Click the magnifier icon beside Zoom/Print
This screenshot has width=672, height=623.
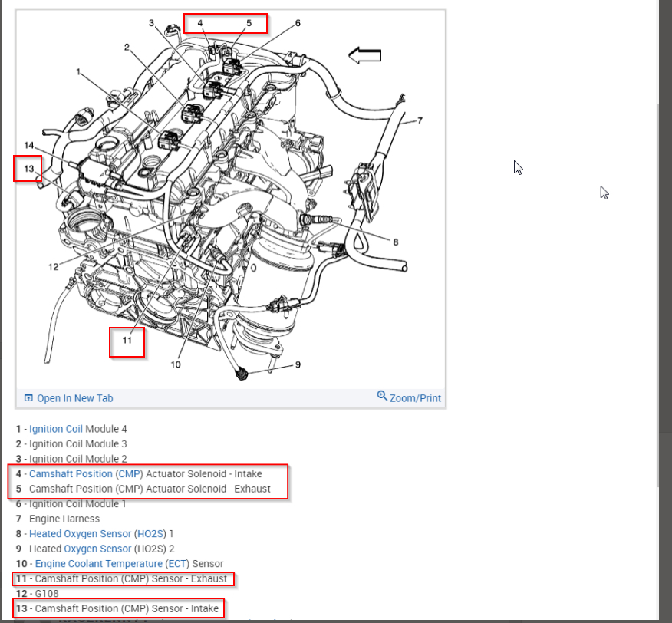tap(382, 395)
